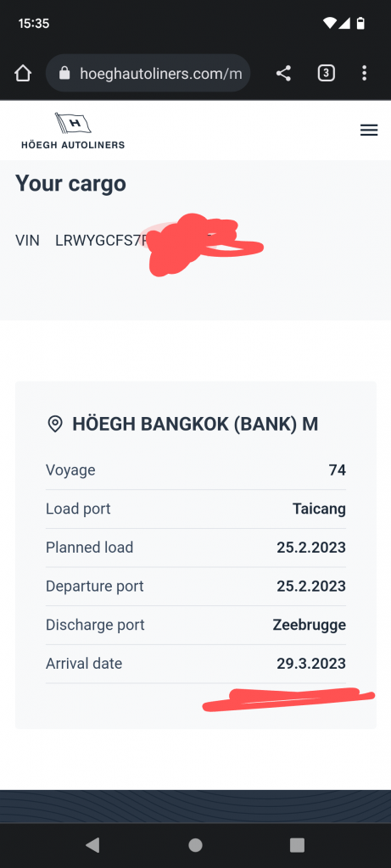Image resolution: width=391 pixels, height=868 pixels.
Task: Tap the Your cargo heading
Action: point(70,183)
